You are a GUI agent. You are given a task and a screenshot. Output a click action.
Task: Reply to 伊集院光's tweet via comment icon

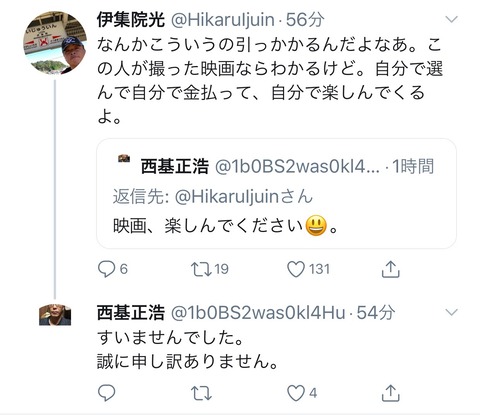pos(107,269)
